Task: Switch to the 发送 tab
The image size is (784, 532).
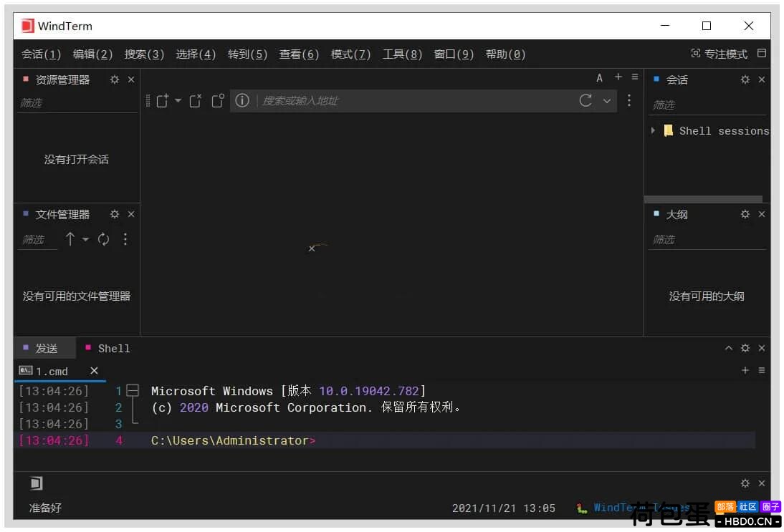Action: click(45, 348)
